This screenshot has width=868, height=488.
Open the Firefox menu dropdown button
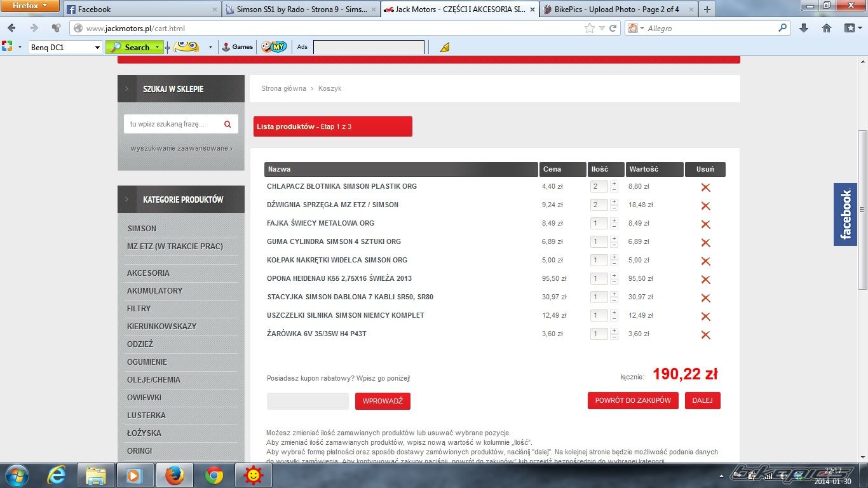tap(30, 6)
